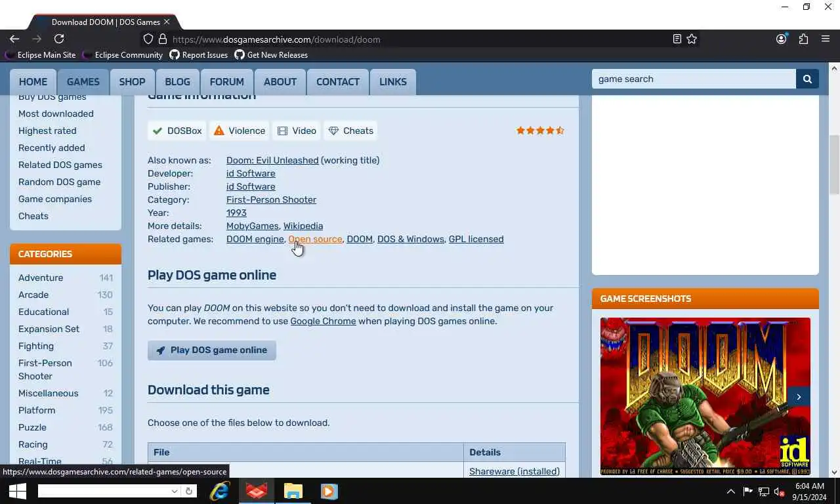
Task: Open the Wikipedia link
Action: click(303, 226)
